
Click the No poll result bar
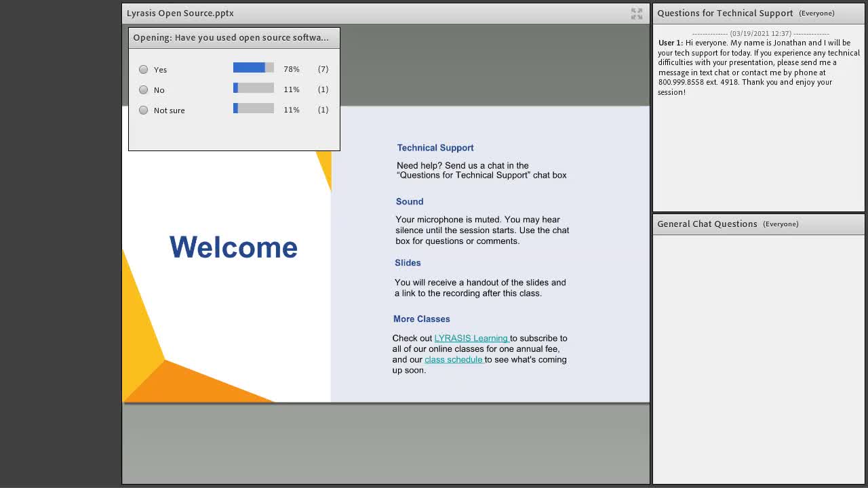coord(254,88)
